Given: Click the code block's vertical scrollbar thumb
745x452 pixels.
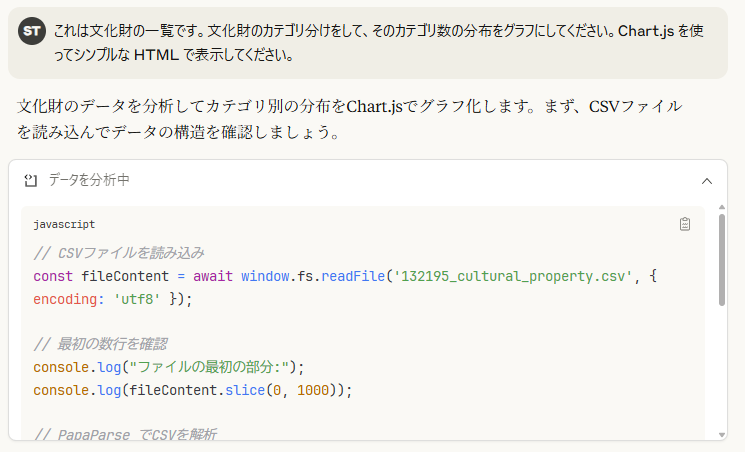Looking at the screenshot, I should point(721,258).
